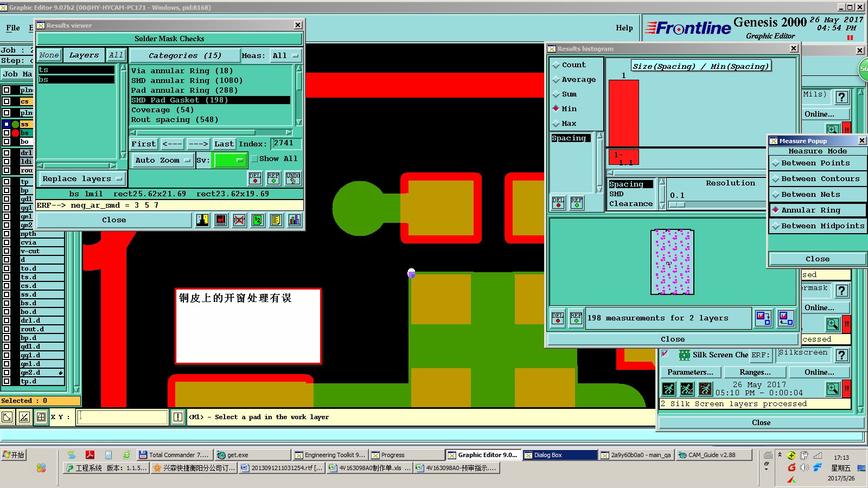Open the green Sv color dropdown

pyautogui.click(x=231, y=160)
